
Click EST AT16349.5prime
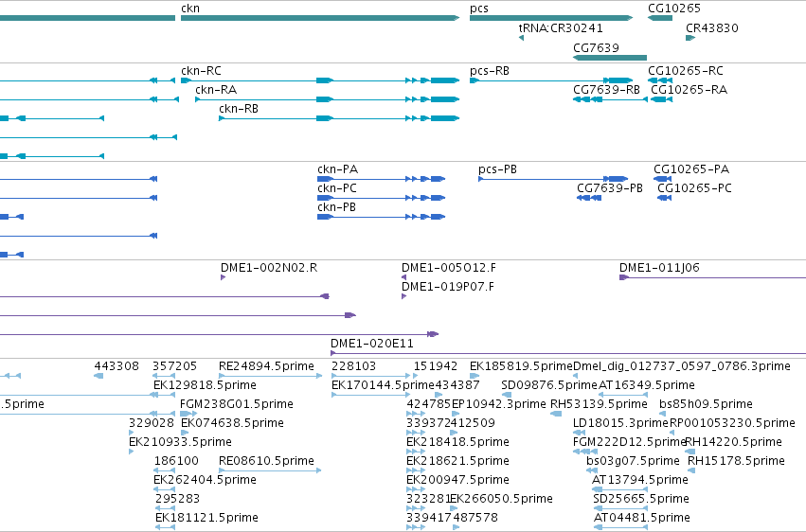click(647, 385)
